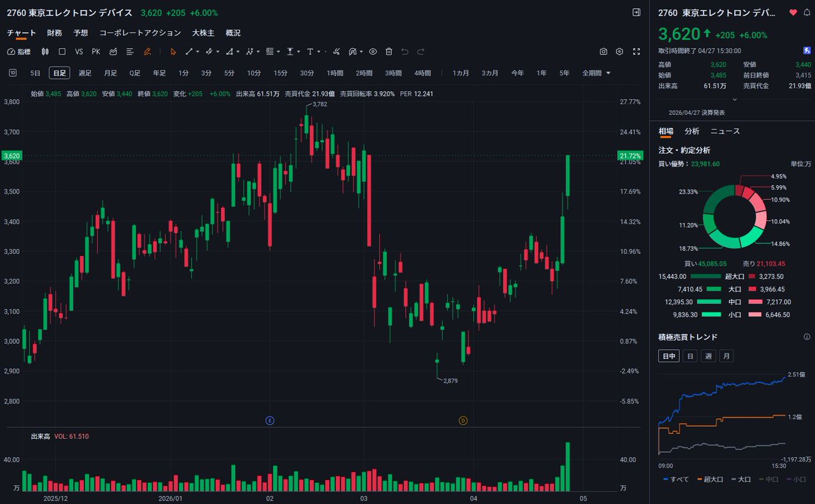Undo the last drawing action

405,52
